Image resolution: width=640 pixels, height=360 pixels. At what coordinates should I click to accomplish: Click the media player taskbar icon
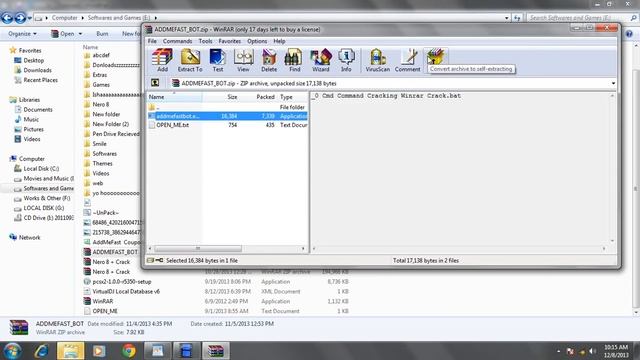pos(99,351)
